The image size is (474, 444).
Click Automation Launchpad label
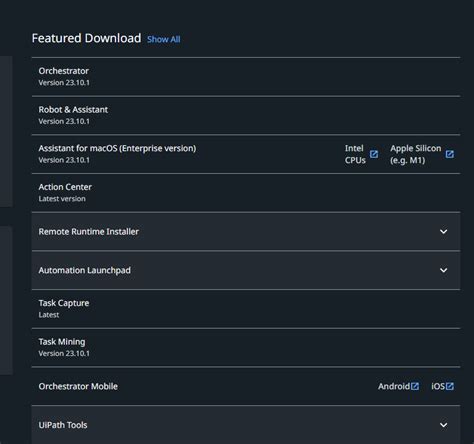[x=84, y=270]
